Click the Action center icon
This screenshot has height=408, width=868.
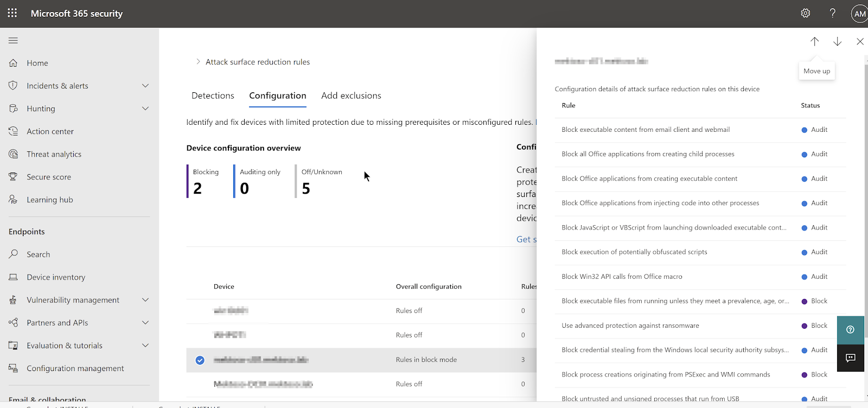[x=14, y=131]
